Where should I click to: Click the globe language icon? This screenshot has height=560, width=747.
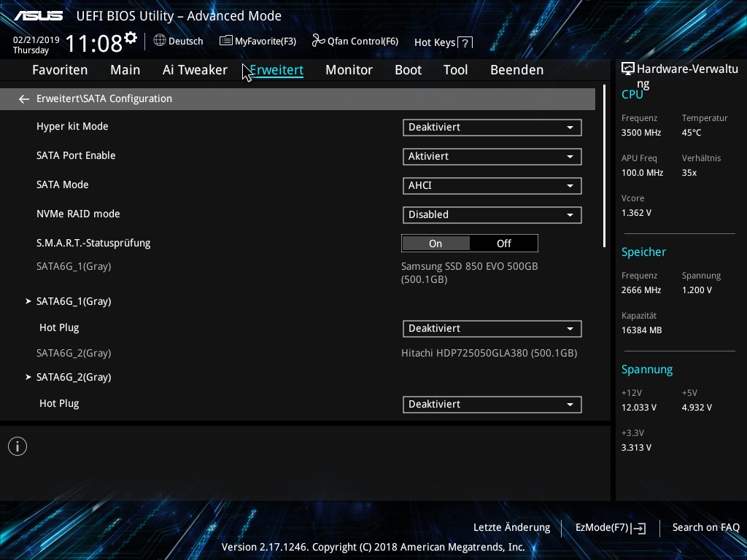pyautogui.click(x=160, y=41)
